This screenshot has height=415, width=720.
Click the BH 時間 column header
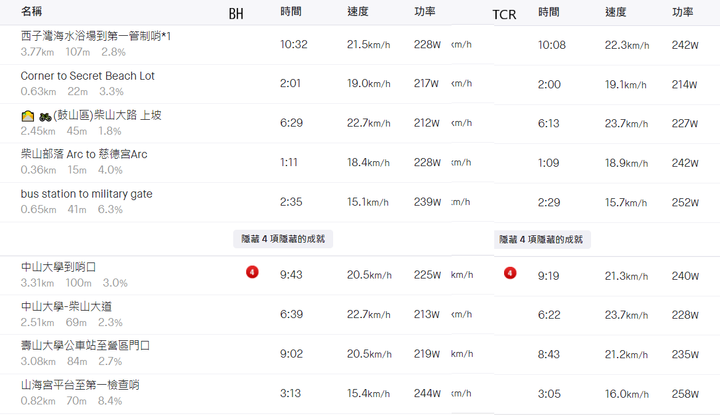[x=291, y=11]
